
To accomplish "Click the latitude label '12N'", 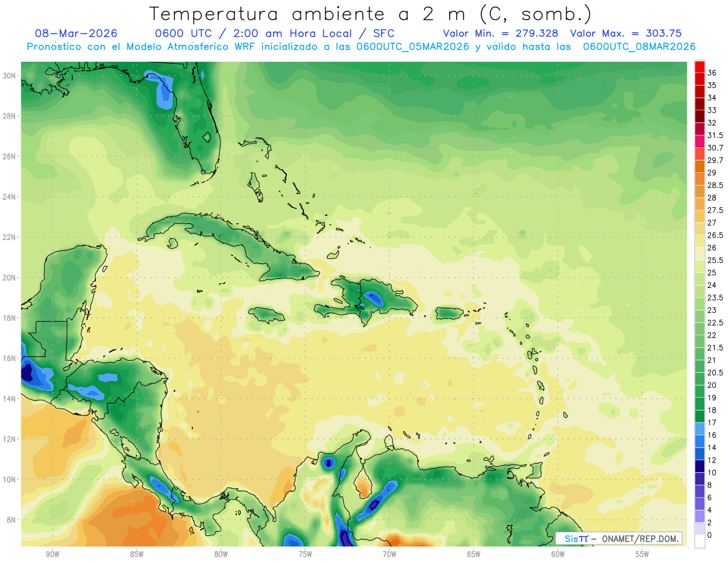I will (10, 439).
